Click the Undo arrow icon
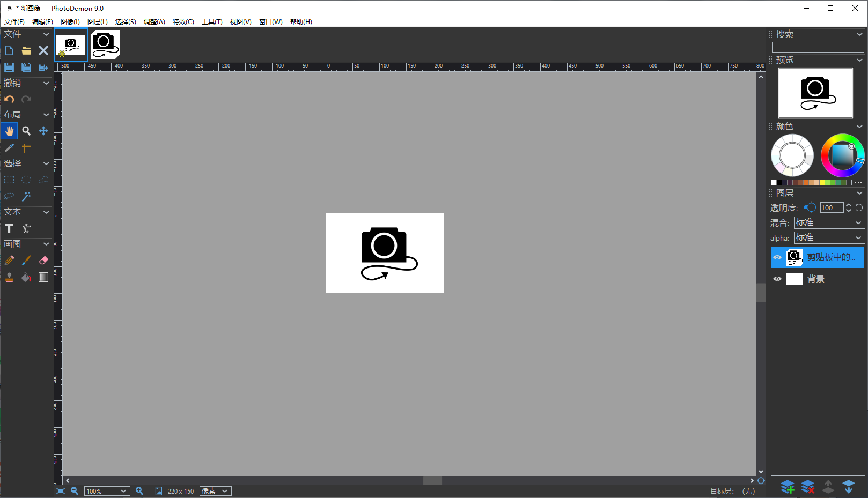The image size is (868, 498). point(9,99)
